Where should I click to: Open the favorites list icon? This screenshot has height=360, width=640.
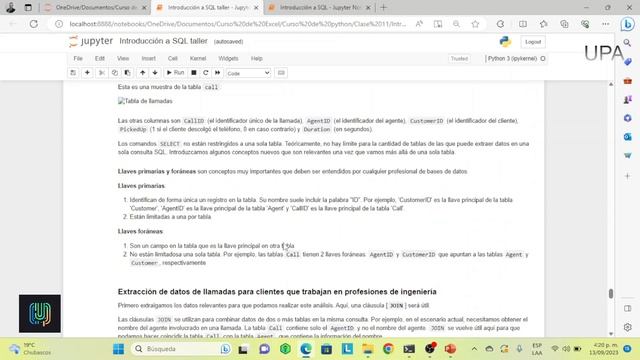click(544, 24)
